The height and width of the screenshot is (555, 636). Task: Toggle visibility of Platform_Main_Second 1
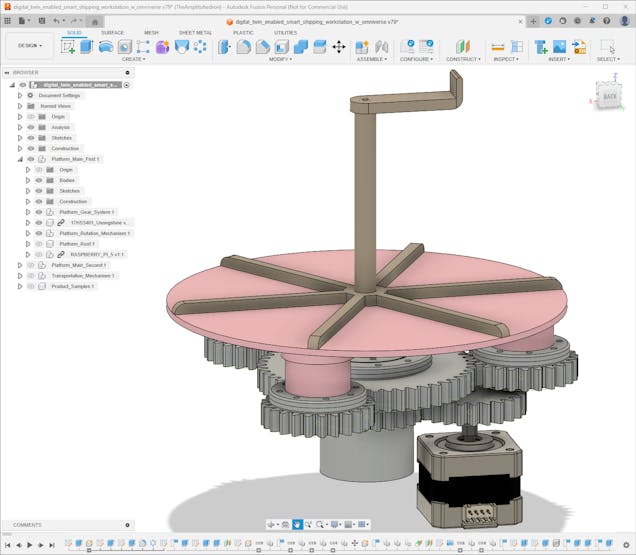pyautogui.click(x=31, y=265)
